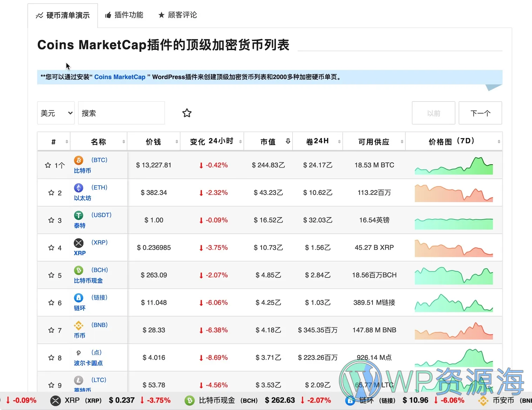532x410 pixels.
Task: Click the Bitcoin (BTC) coin icon
Action: click(x=78, y=160)
